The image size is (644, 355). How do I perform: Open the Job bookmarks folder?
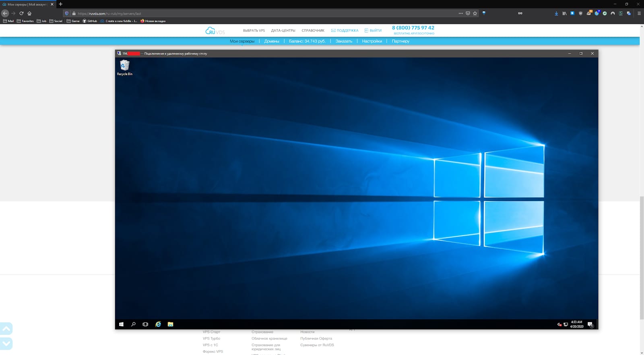(41, 21)
